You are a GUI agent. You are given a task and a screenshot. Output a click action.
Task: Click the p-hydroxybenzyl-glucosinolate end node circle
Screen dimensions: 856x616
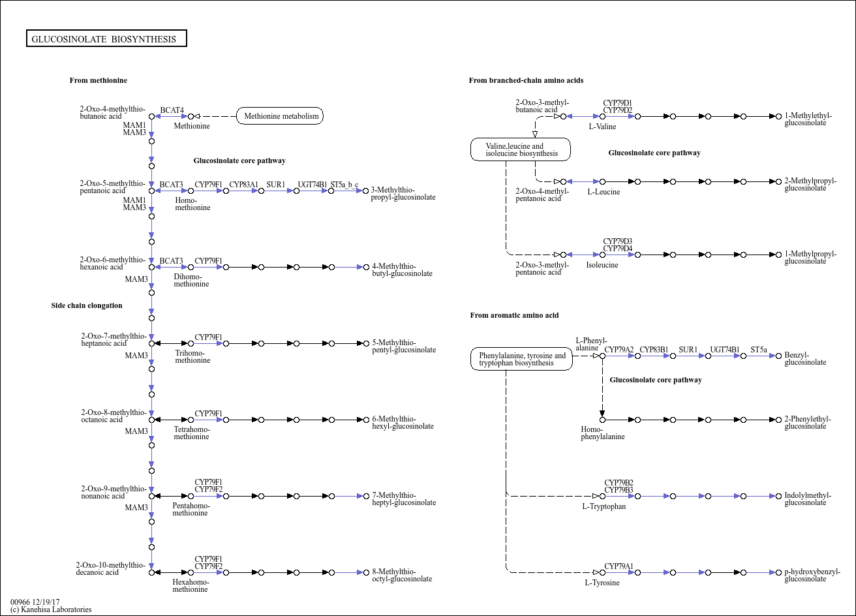coord(778,572)
